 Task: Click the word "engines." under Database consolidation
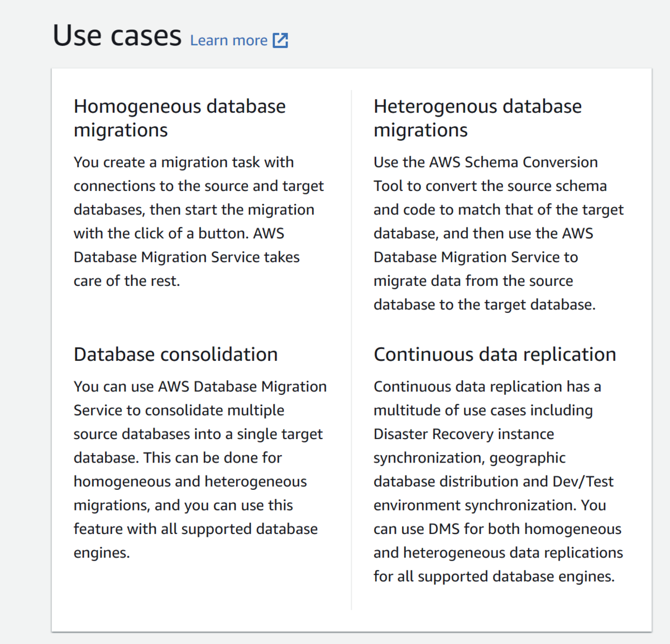click(102, 552)
